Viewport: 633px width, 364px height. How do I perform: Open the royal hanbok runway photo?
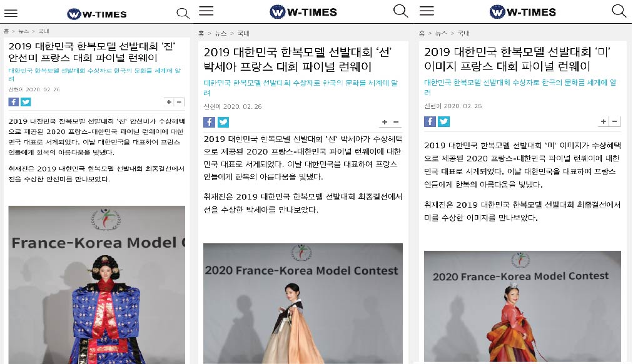97,285
